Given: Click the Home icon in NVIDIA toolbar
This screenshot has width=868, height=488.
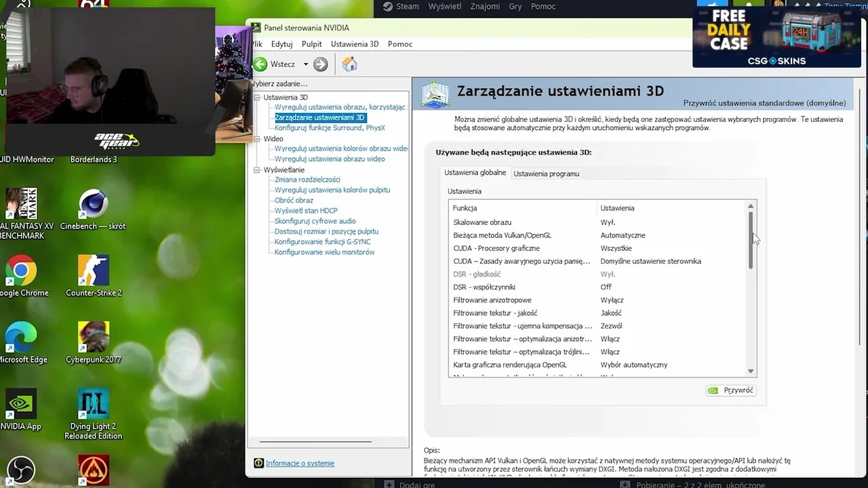Looking at the screenshot, I should (349, 64).
